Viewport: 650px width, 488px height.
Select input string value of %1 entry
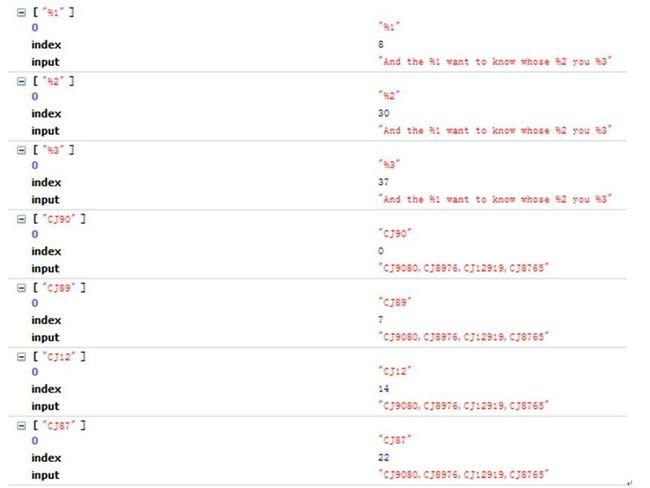coord(495,61)
